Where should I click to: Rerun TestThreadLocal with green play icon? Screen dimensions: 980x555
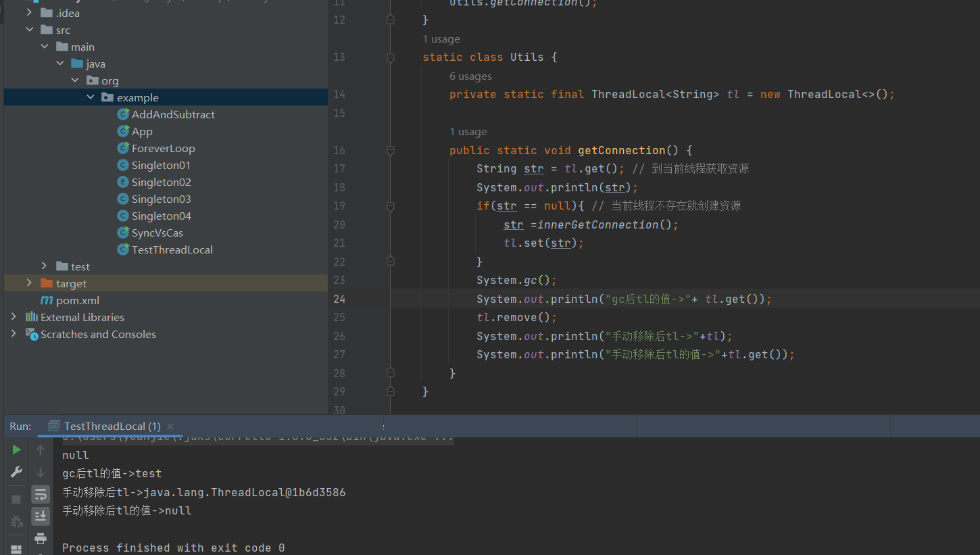pyautogui.click(x=16, y=450)
